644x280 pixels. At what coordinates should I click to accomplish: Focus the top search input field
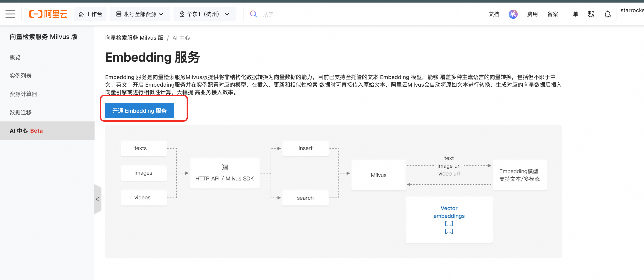point(361,14)
